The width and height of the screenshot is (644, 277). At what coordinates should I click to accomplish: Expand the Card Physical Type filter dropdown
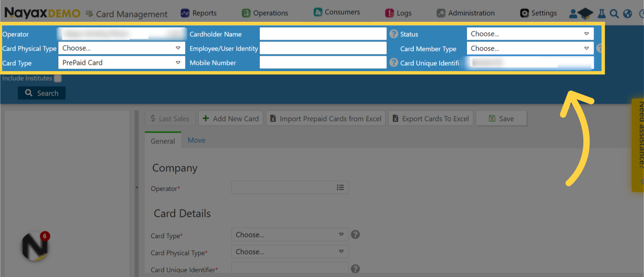(x=122, y=48)
